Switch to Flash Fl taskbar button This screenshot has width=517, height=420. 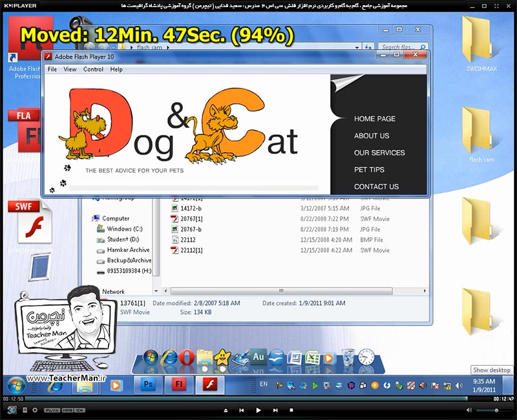[179, 384]
